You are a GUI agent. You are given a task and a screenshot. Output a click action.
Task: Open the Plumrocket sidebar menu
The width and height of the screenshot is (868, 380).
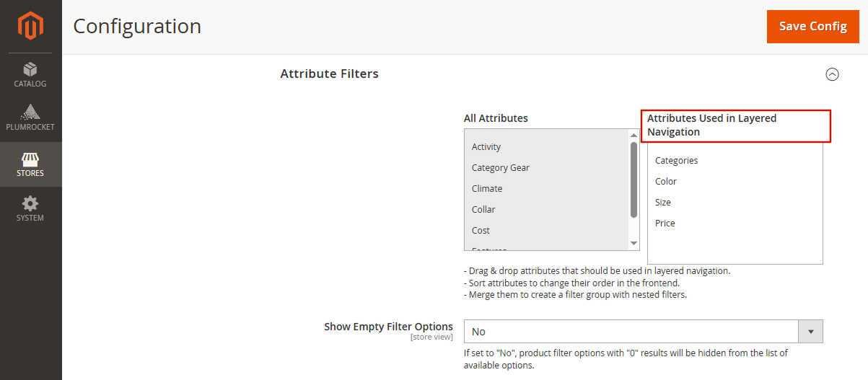click(x=30, y=119)
